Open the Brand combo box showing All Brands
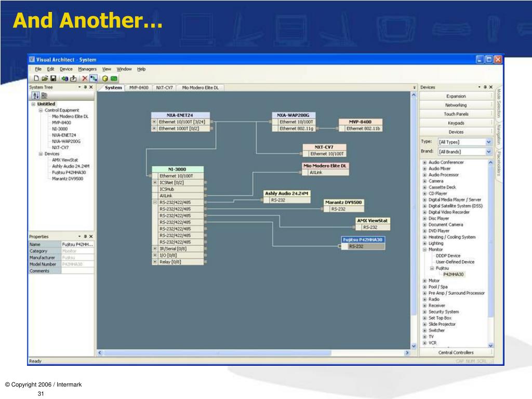 pyautogui.click(x=465, y=152)
